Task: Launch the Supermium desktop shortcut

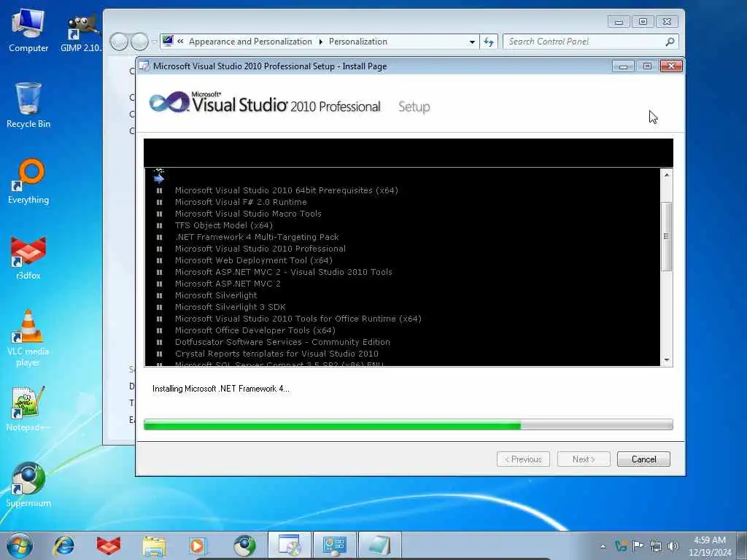Action: click(x=28, y=485)
